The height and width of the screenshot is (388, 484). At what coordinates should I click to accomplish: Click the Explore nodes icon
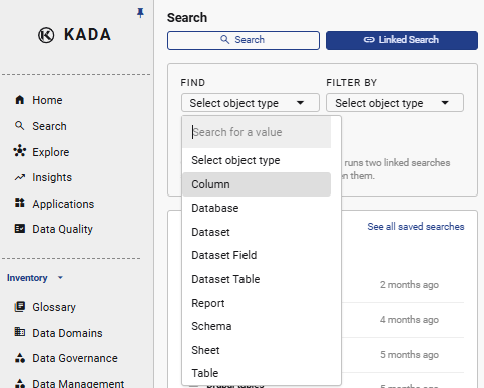tap(20, 151)
